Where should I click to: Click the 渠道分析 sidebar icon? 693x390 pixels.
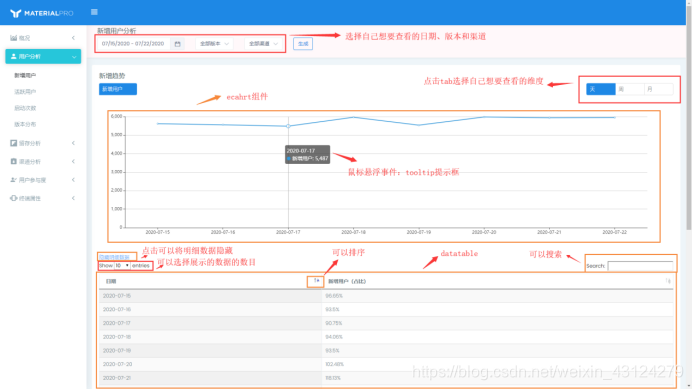point(13,161)
